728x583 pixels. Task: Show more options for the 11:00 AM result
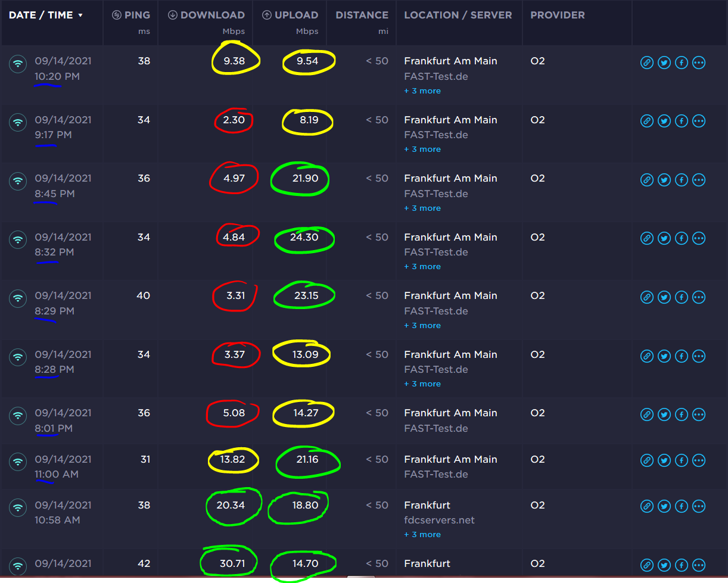point(699,460)
